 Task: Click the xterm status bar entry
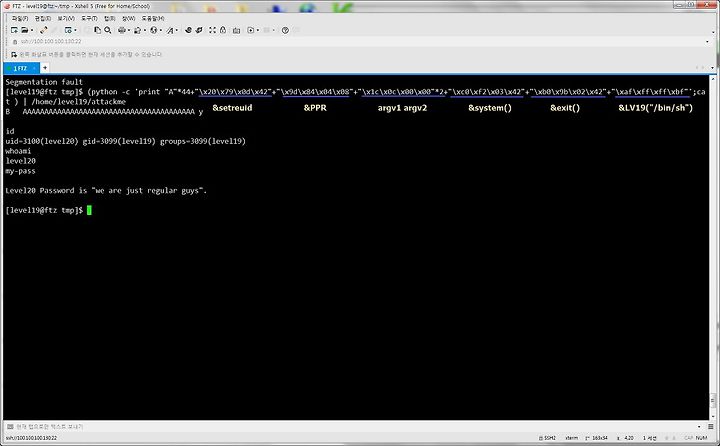pos(571,438)
